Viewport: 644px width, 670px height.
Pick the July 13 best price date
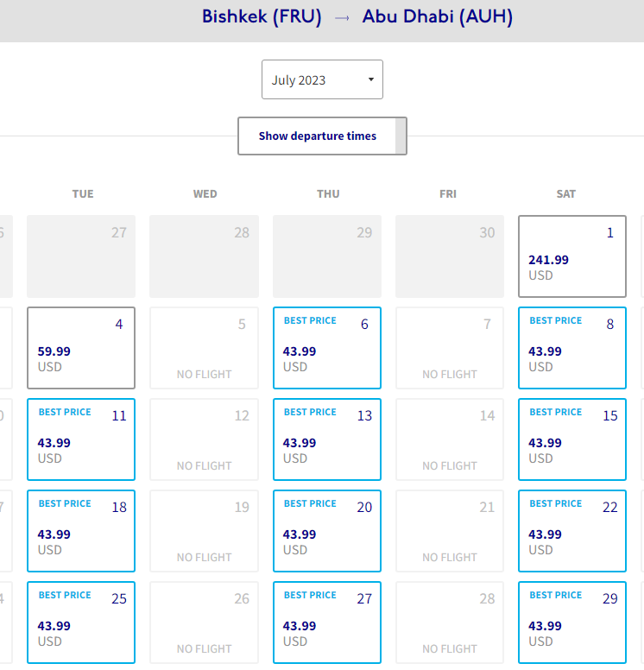click(327, 439)
